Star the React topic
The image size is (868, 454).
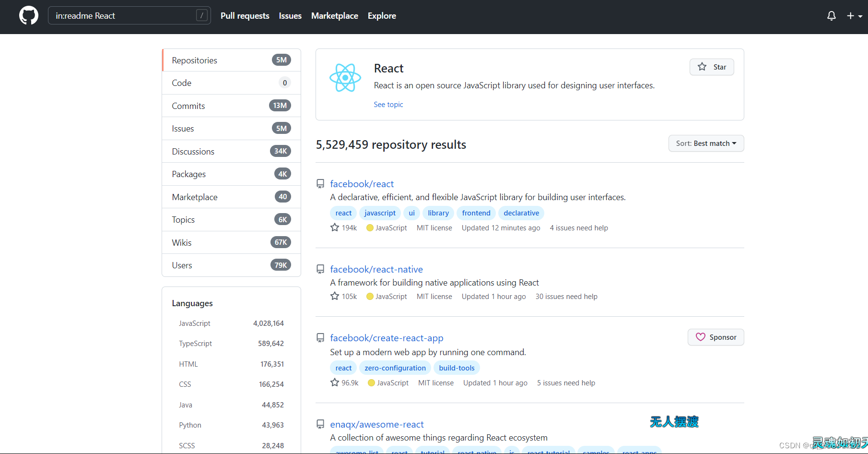point(712,67)
